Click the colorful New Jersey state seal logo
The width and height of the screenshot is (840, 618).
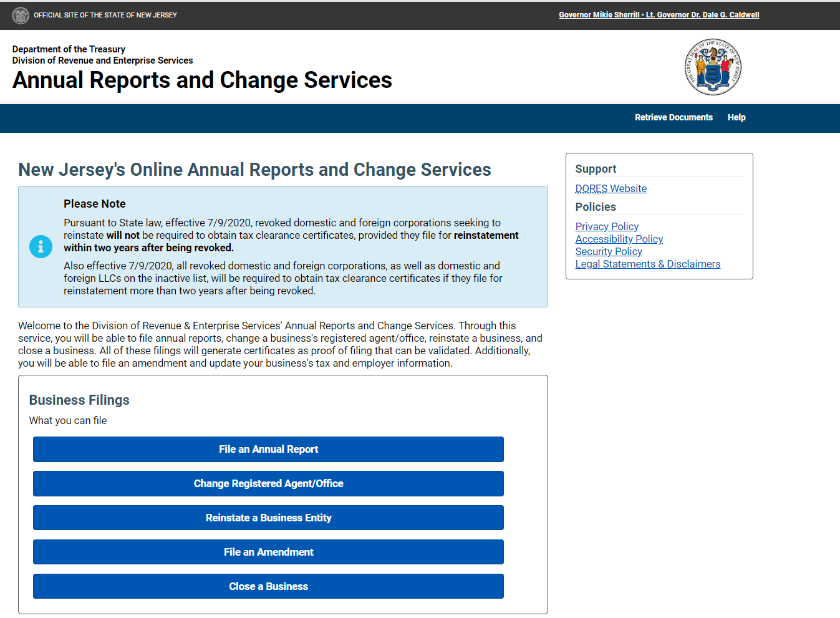[x=713, y=67]
